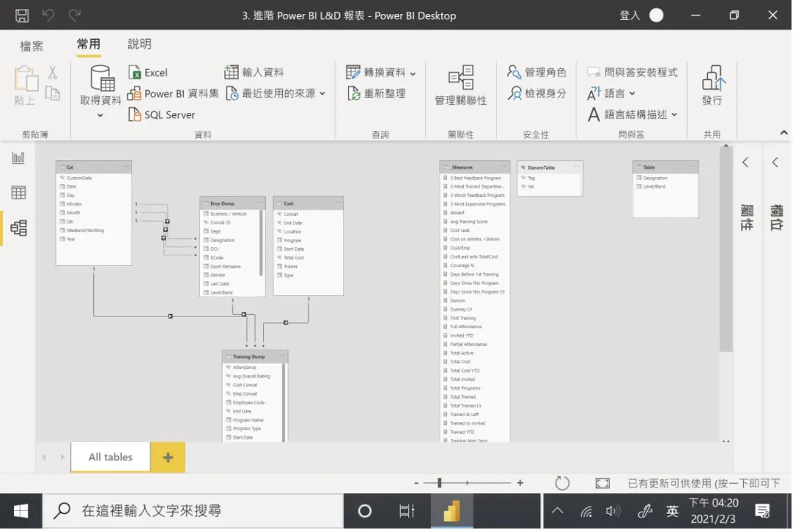Adjust the zoom slider handle

(x=439, y=483)
